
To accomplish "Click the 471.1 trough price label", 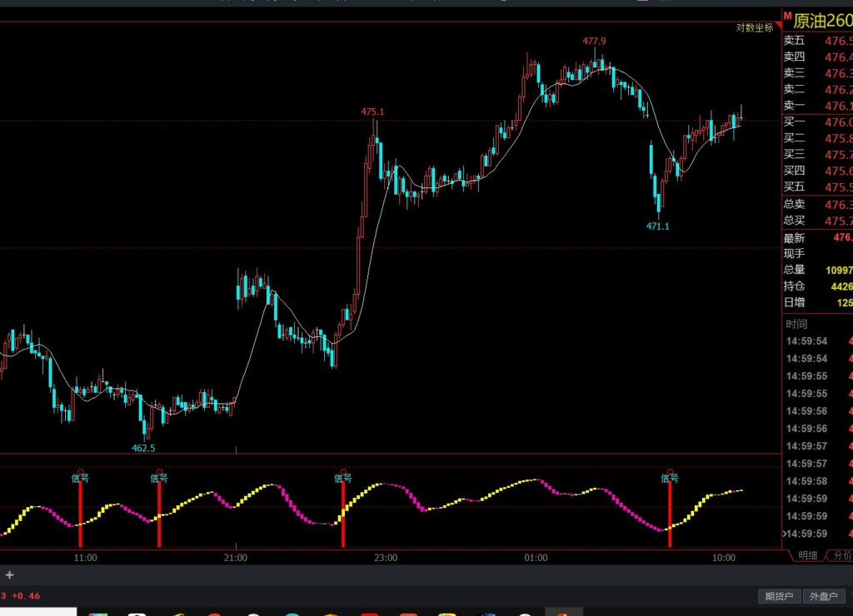I will click(657, 226).
